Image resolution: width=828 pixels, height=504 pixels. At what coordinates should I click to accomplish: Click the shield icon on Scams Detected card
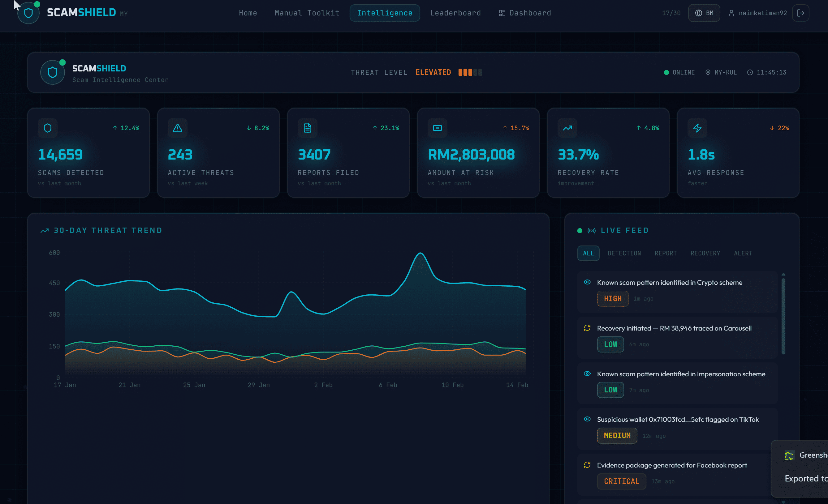click(48, 128)
